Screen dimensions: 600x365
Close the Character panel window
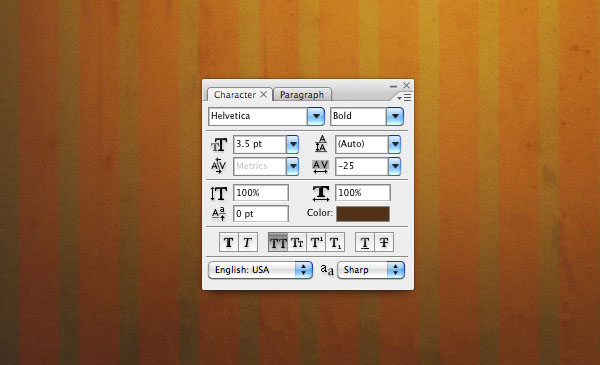point(406,85)
